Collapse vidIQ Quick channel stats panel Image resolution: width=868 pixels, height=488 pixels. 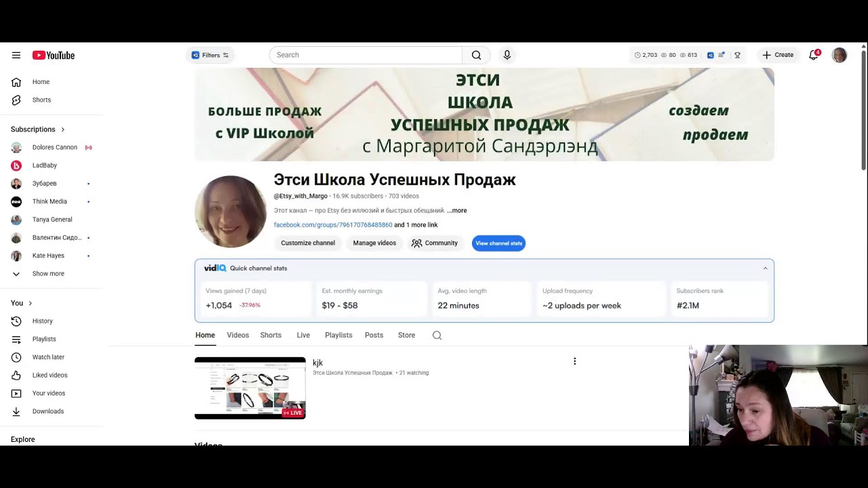click(x=765, y=268)
